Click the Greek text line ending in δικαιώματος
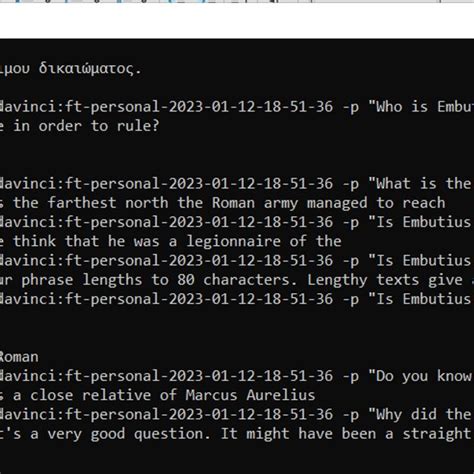This screenshot has height=474, width=474. (x=71, y=69)
